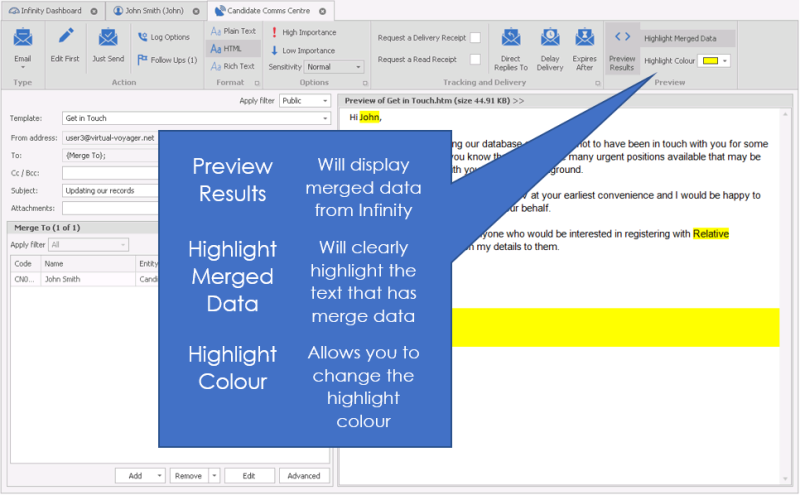The height and width of the screenshot is (495, 800).
Task: Switch to the Infinity Dashboard tab
Action: [50, 10]
